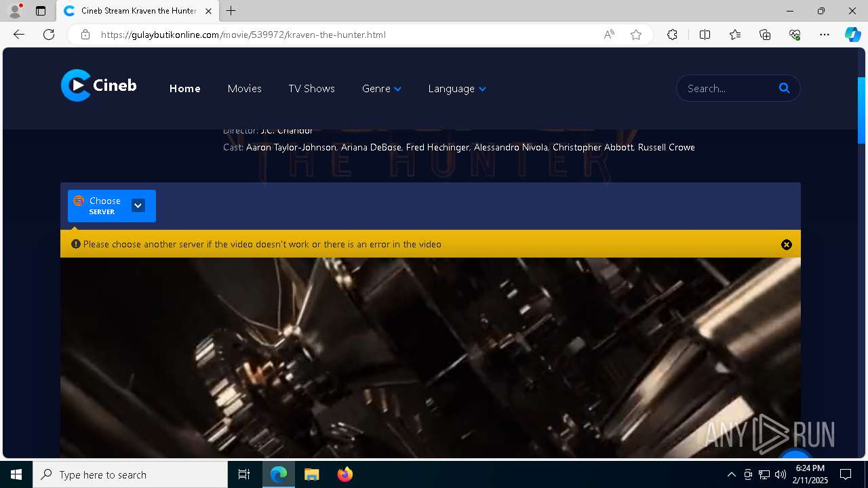Open the Favorites list
868x488 pixels.
(x=735, y=35)
